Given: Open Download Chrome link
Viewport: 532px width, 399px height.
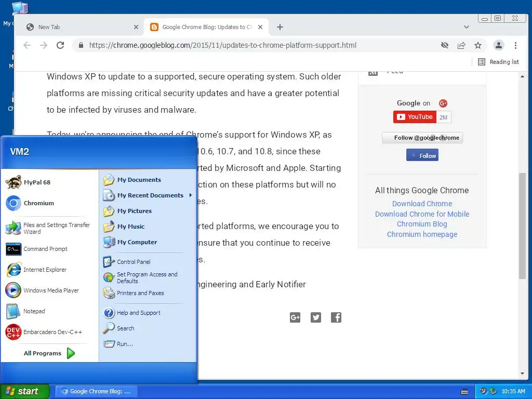Looking at the screenshot, I should pos(422,204).
